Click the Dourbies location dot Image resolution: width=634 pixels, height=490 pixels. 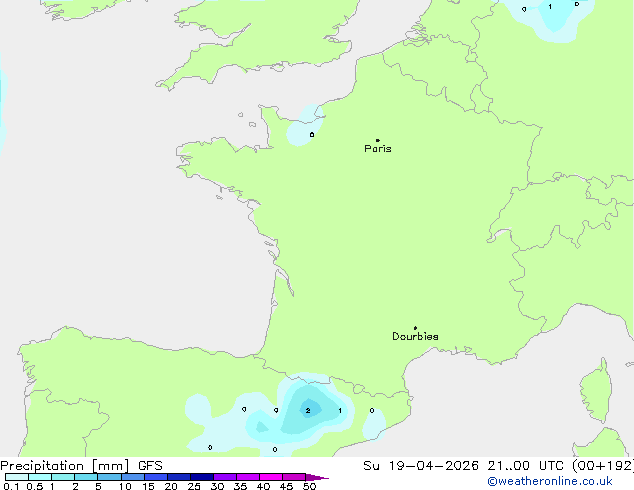(415, 328)
